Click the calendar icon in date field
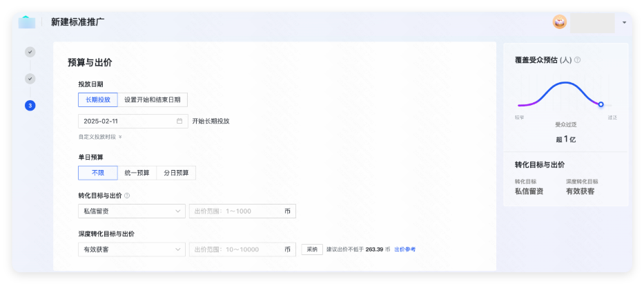This screenshot has width=644, height=284. click(179, 121)
